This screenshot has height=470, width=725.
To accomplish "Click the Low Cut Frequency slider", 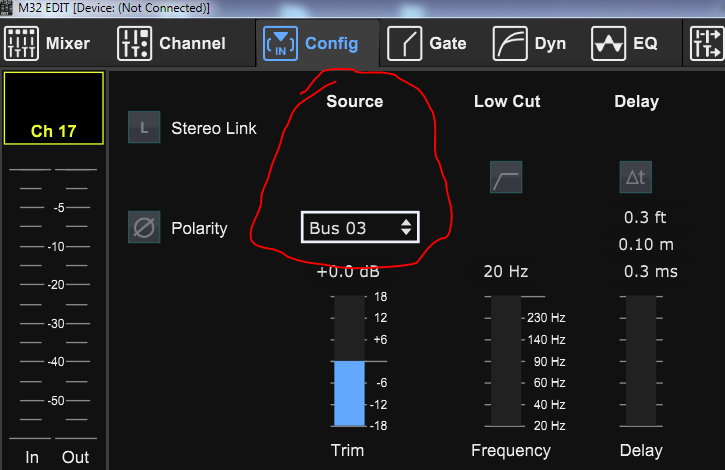I will (x=506, y=361).
